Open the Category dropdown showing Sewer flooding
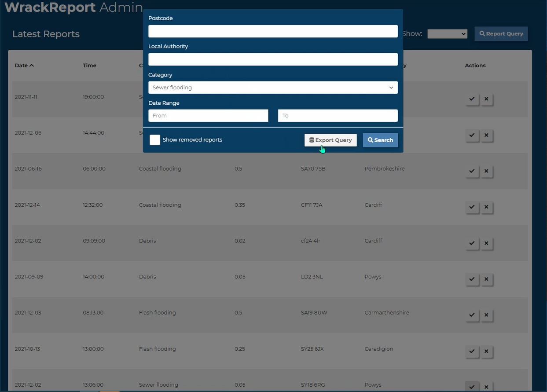This screenshot has width=547, height=392. 273,88
